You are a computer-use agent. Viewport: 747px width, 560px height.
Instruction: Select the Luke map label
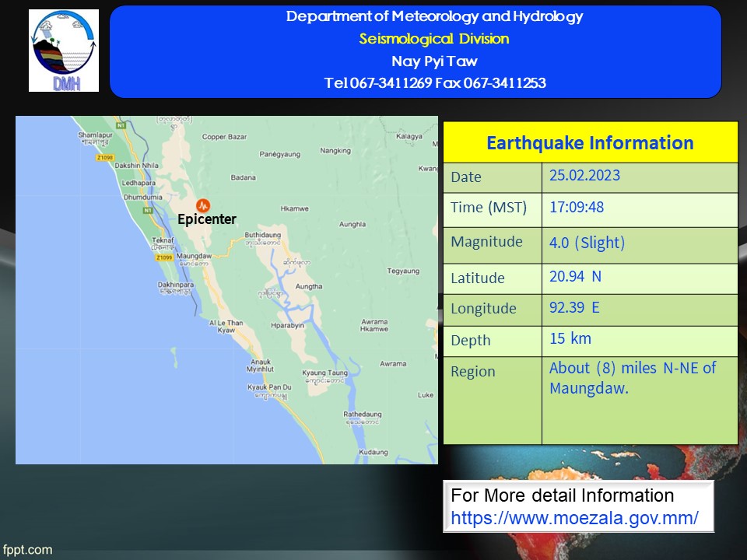pos(426,395)
